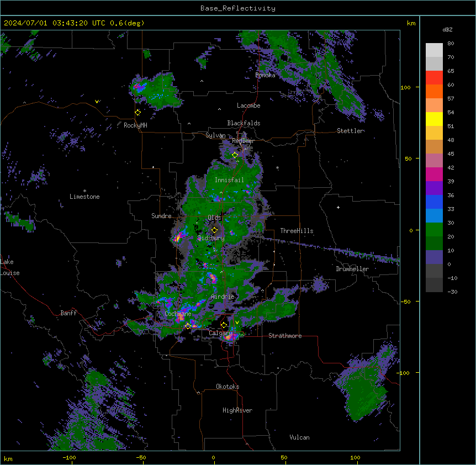This screenshot has height=465, width=476.
Task: Click the Cochrane label
Action: pyautogui.click(x=178, y=314)
